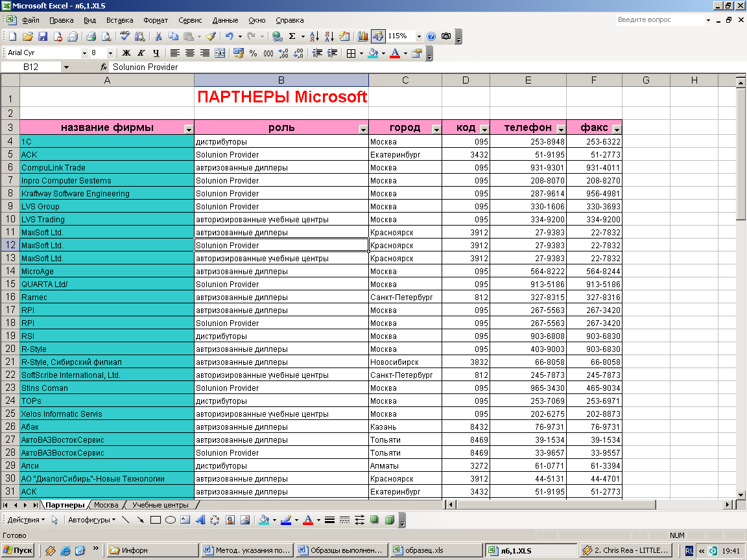Image resolution: width=747 pixels, height=560 pixels.
Task: Open filter dropdown for роль column
Action: click(x=363, y=129)
